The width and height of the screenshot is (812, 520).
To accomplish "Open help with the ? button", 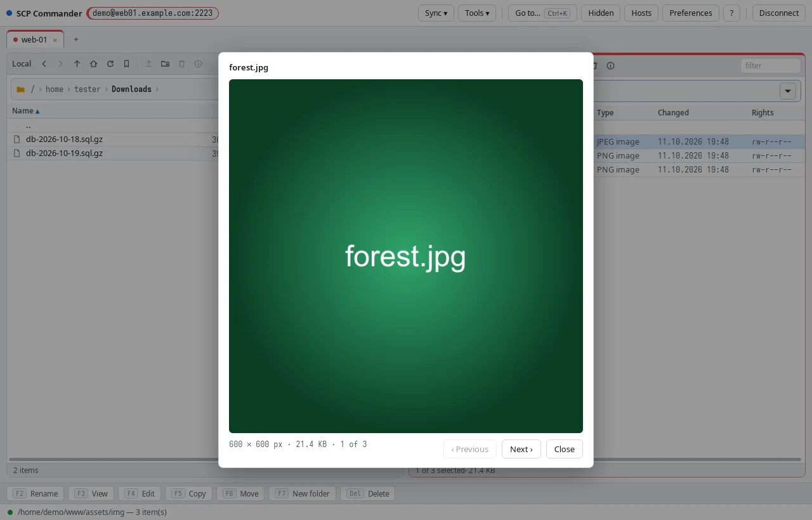I will (731, 13).
